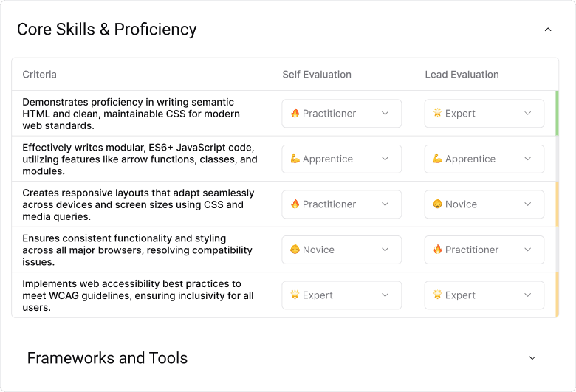Click the baby face icon in responsive layouts Lead Evaluation

pos(437,204)
